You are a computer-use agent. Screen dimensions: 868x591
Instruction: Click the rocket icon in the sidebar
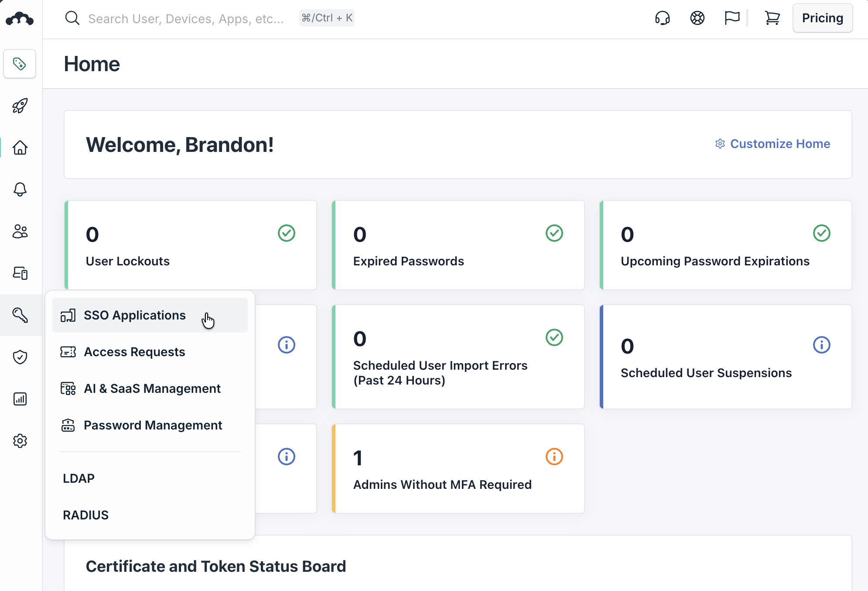point(20,106)
